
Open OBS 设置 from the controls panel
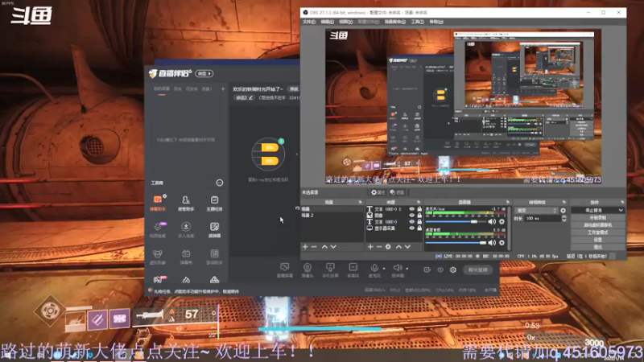(598, 240)
